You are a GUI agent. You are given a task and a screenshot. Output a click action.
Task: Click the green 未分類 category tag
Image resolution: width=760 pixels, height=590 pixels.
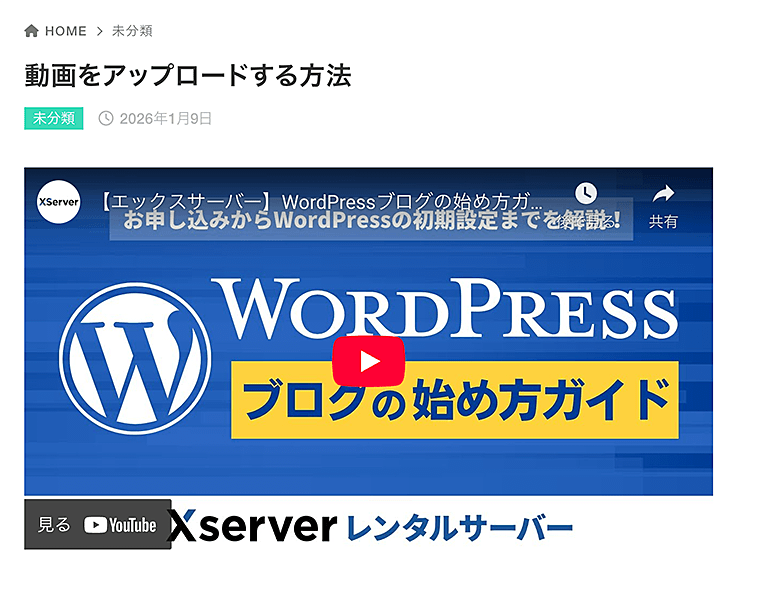click(54, 118)
